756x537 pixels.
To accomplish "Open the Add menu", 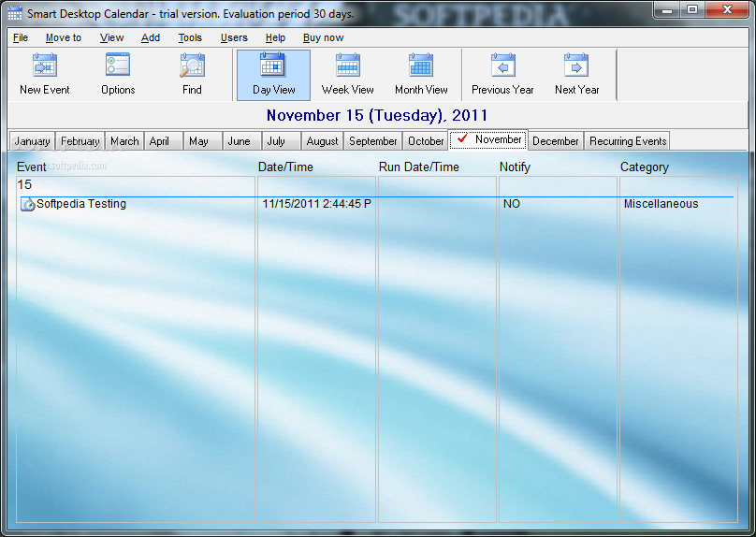I will (151, 37).
